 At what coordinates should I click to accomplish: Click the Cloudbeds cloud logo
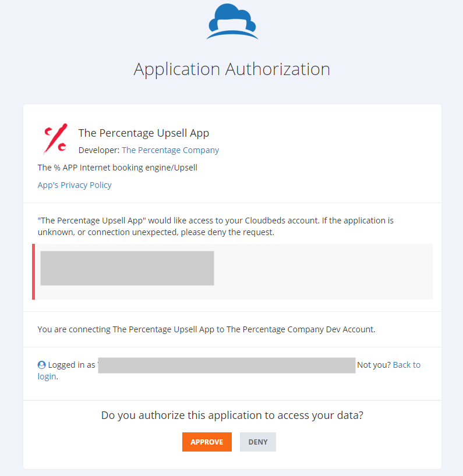[232, 22]
